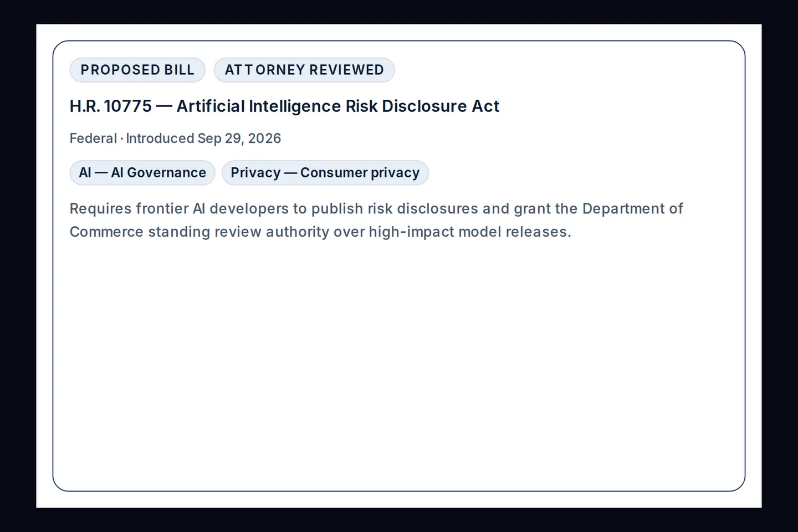
Task: Click the phrase 'high-impact model releases'
Action: (470, 232)
